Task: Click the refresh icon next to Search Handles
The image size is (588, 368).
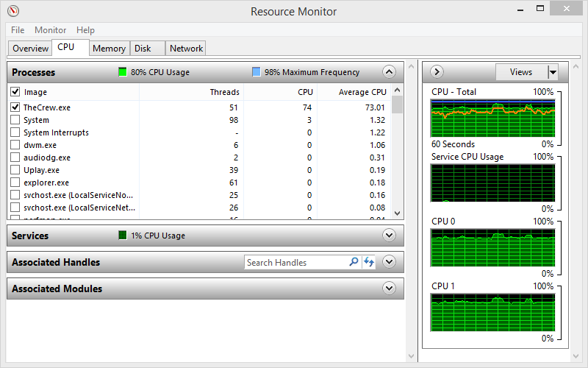Action: point(369,262)
